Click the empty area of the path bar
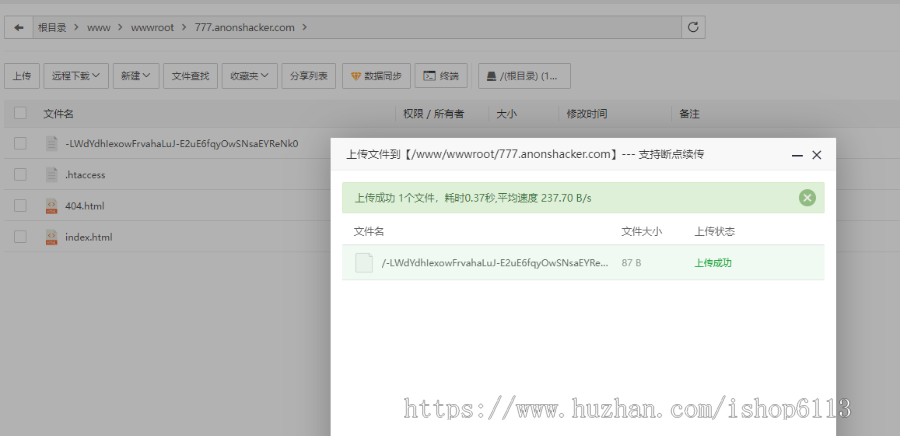This screenshot has height=436, width=900. (x=494, y=27)
